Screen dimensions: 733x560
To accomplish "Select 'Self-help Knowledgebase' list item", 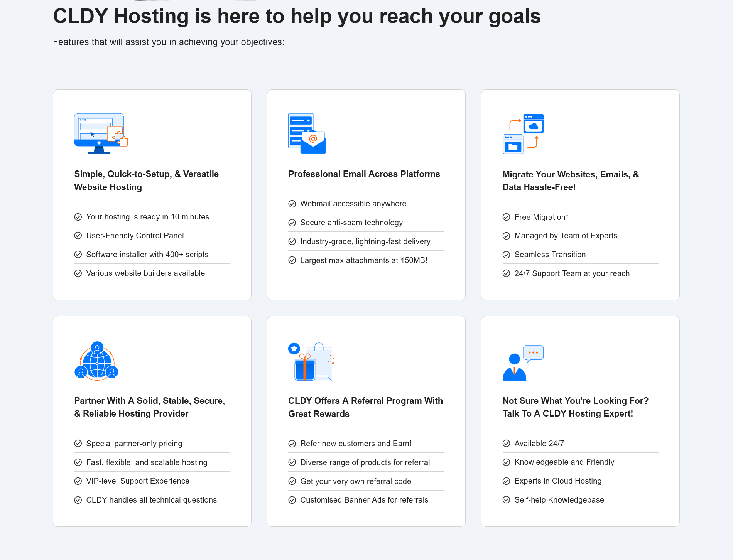I will [x=559, y=500].
